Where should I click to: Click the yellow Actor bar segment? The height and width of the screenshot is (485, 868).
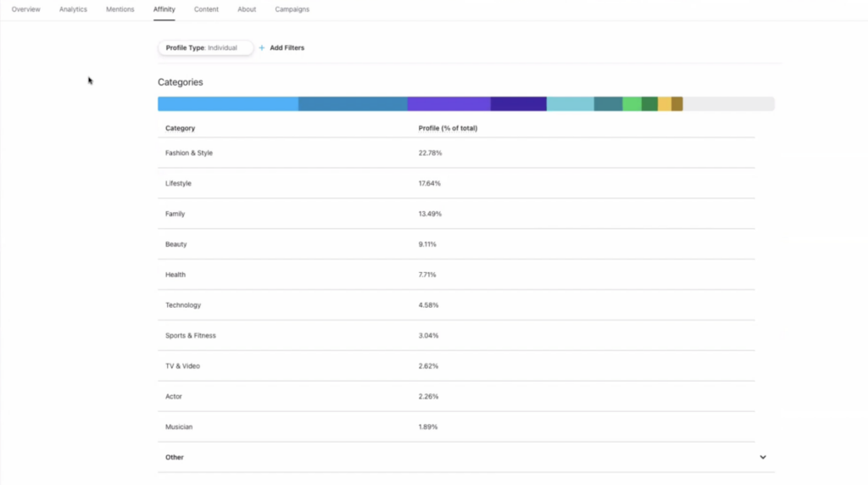[x=665, y=103]
